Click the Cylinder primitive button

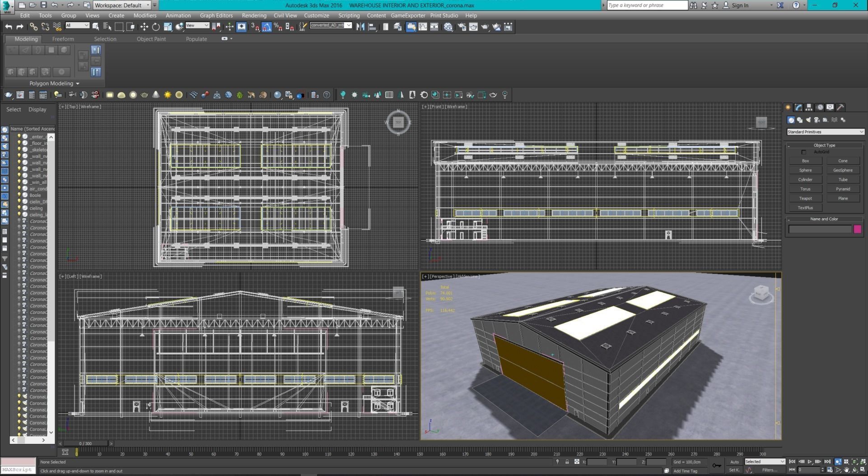tap(805, 180)
